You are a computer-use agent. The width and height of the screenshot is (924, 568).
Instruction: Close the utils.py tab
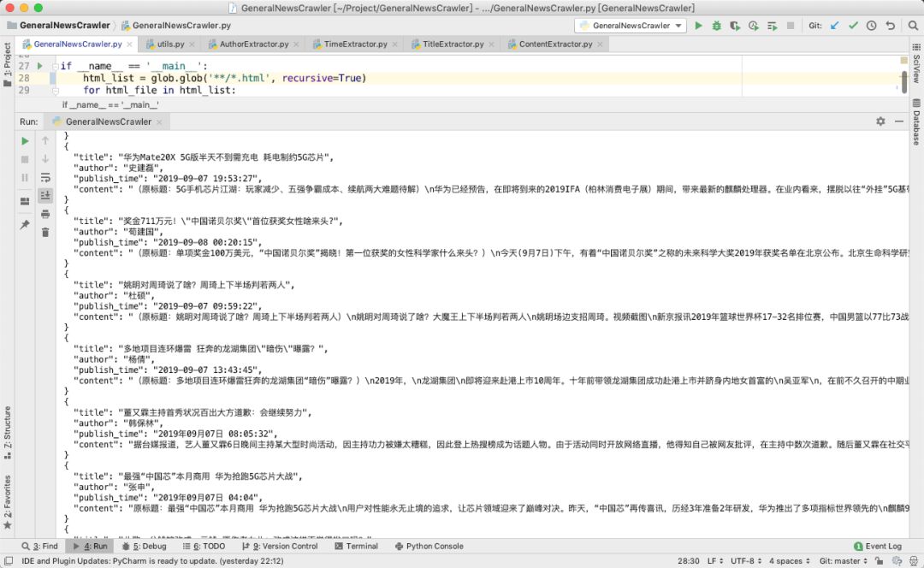[x=192, y=44]
